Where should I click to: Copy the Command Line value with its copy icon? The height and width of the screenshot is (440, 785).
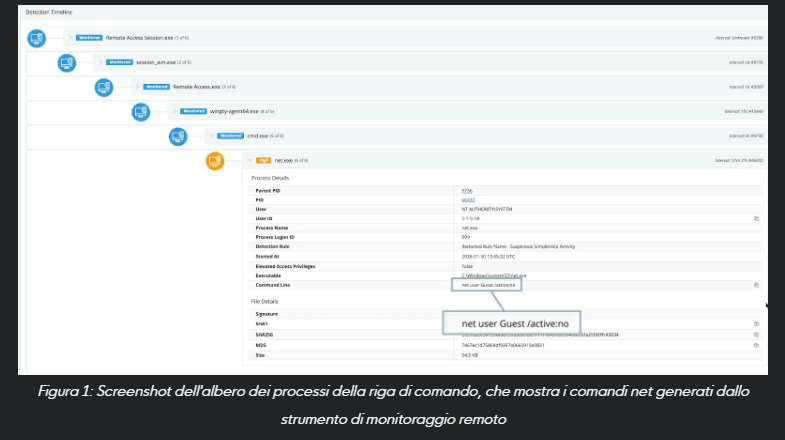coord(756,284)
